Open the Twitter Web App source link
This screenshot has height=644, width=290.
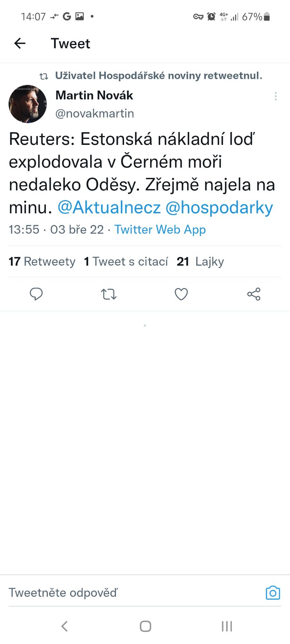160,229
